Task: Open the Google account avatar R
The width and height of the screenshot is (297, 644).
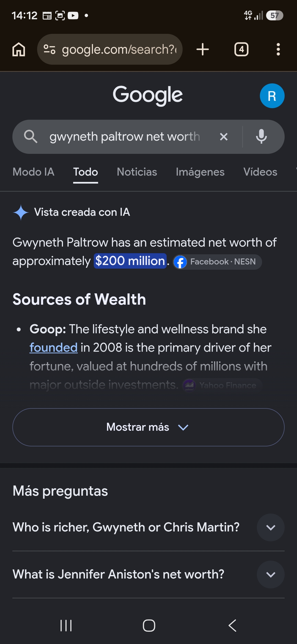Action: [272, 96]
